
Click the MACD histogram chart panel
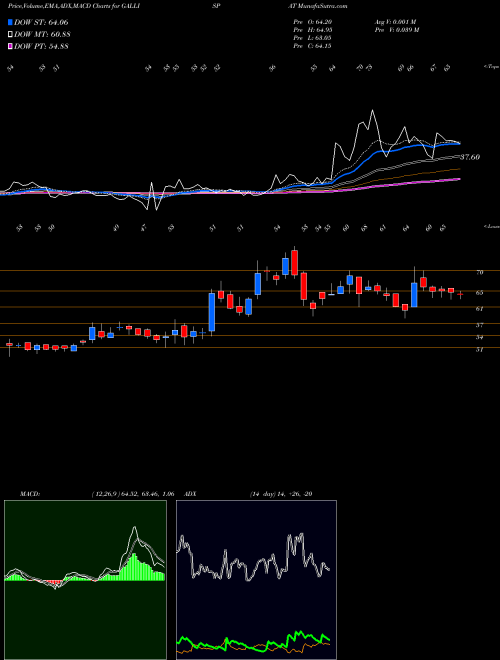[85, 580]
